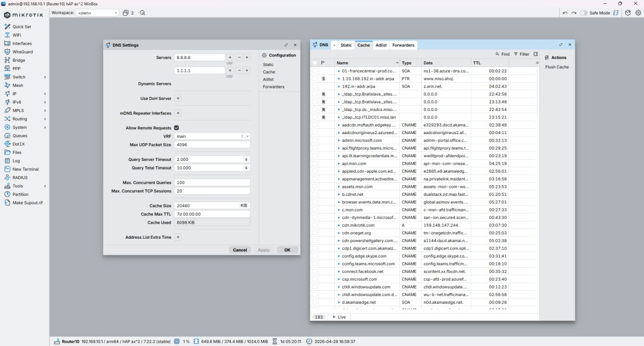This screenshot has width=644, height=346.
Task: Open the WiFi menu icon
Action: pos(8,35)
